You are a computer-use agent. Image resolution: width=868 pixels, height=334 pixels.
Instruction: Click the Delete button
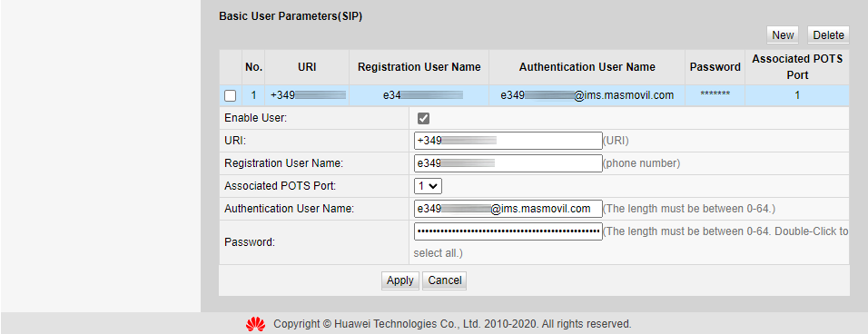click(x=828, y=34)
